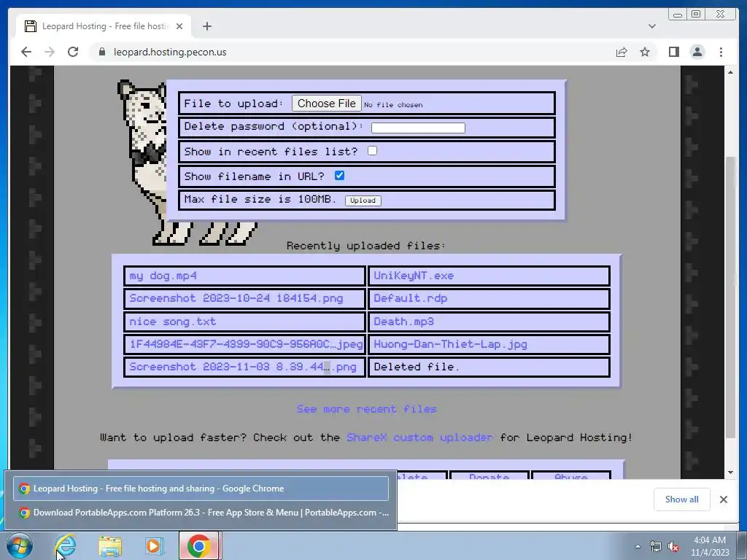
Task: Click the Upload button
Action: click(363, 201)
